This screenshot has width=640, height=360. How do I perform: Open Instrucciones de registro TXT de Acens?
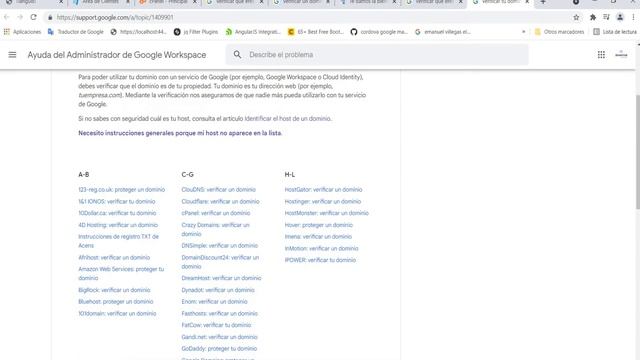point(118,241)
